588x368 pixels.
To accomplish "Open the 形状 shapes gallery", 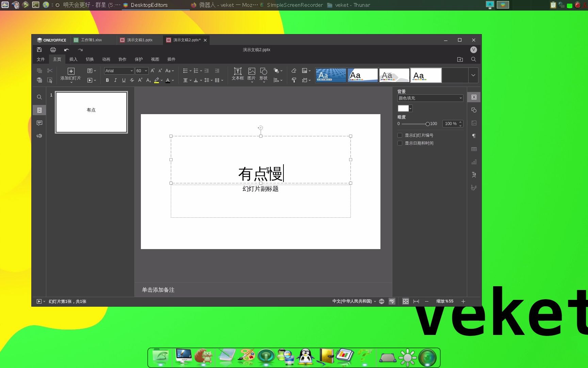I will click(263, 74).
